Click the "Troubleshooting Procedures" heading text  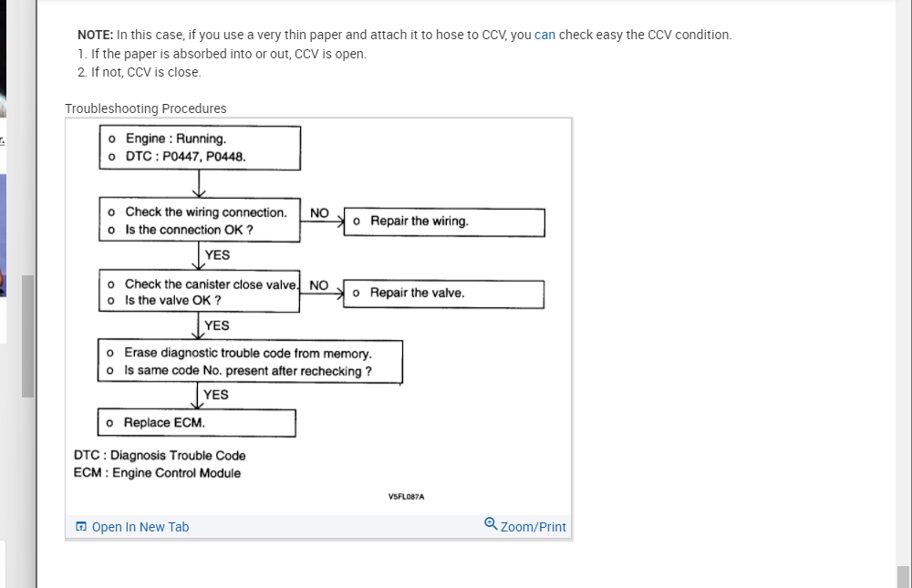click(146, 108)
